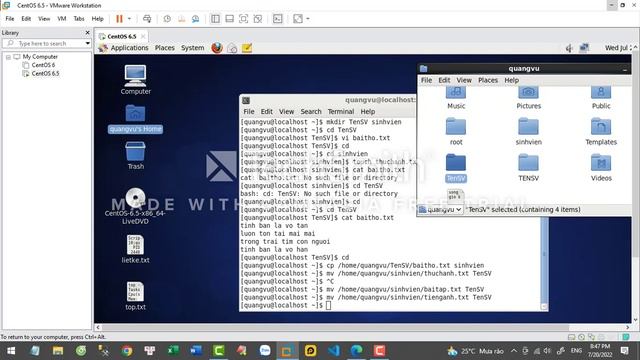Select the Templates folder

[x=601, y=131]
